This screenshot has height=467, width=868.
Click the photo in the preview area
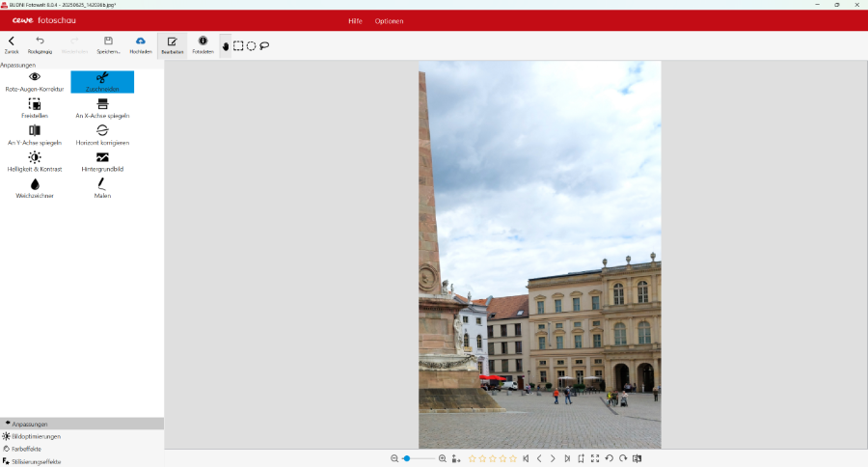(540, 255)
